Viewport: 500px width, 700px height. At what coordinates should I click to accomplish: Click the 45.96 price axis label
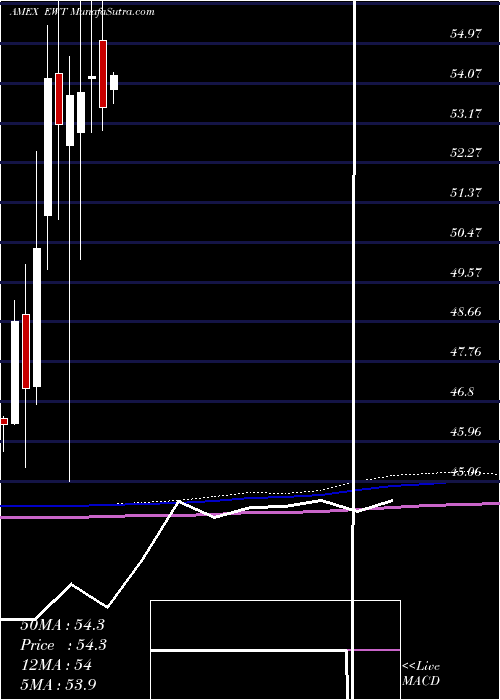(x=466, y=431)
